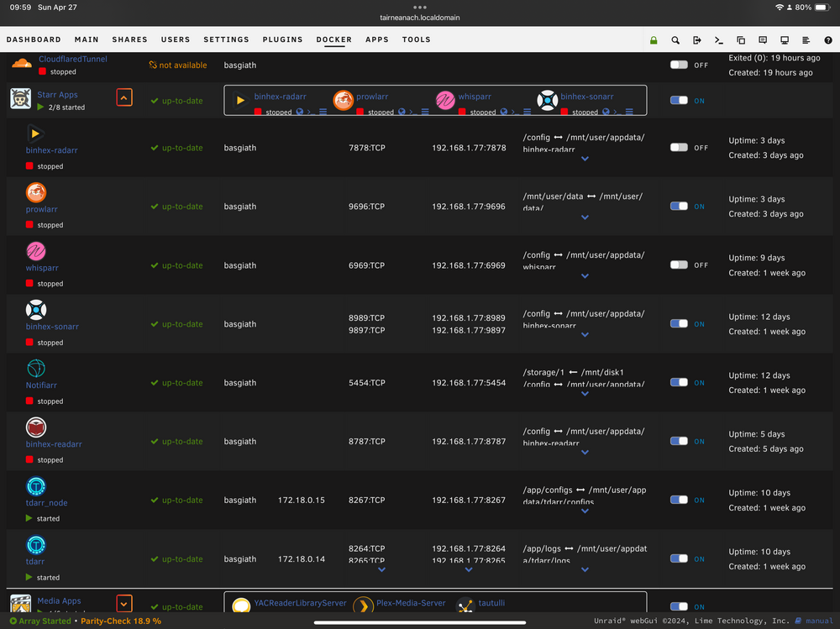
Task: Expand binhex-sonarr volume mappings chevron
Action: pyautogui.click(x=585, y=335)
